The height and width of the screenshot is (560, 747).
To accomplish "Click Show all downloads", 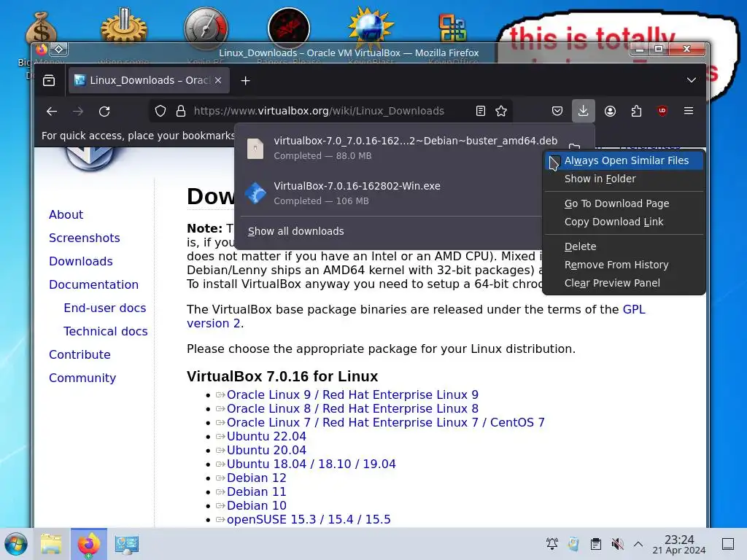I will pyautogui.click(x=296, y=231).
